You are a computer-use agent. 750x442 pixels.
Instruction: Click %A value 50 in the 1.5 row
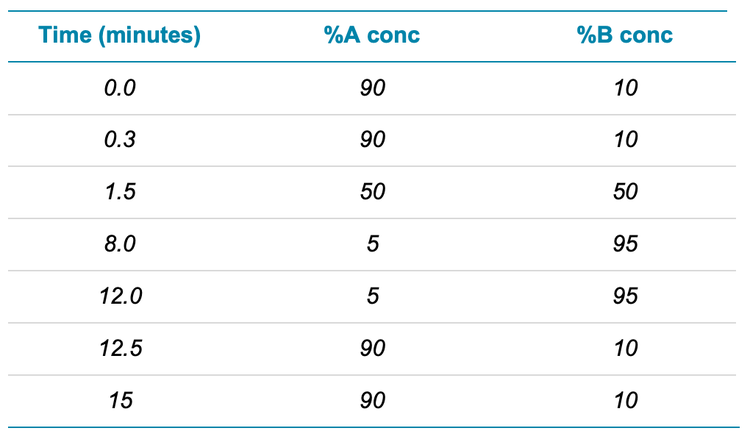point(372,192)
